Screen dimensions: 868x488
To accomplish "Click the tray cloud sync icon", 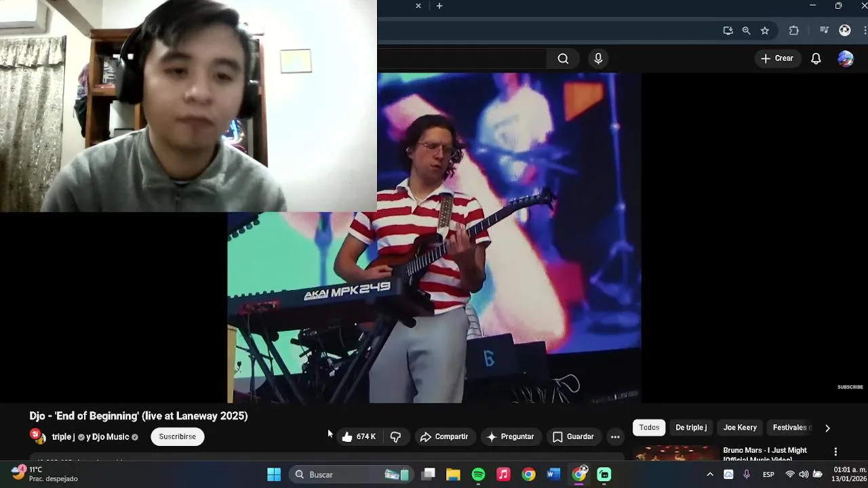I will click(x=728, y=474).
